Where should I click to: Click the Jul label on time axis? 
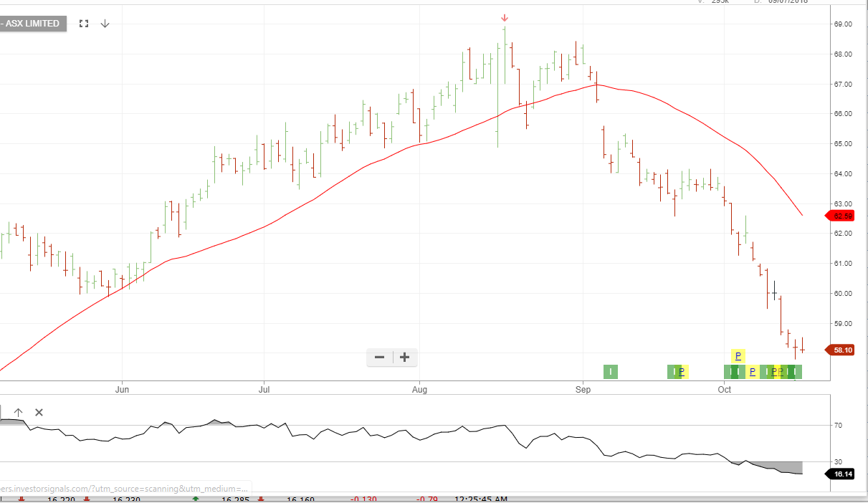point(264,390)
